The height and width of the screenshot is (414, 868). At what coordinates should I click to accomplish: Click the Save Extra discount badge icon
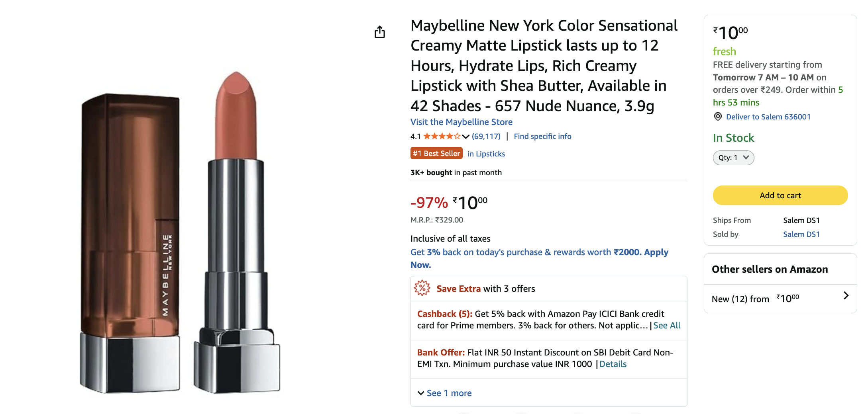pyautogui.click(x=422, y=288)
